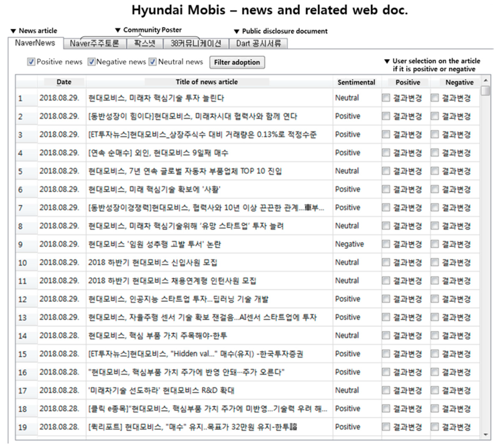Click the Sentimental column header
The width and height of the screenshot is (498, 448).
[356, 82]
